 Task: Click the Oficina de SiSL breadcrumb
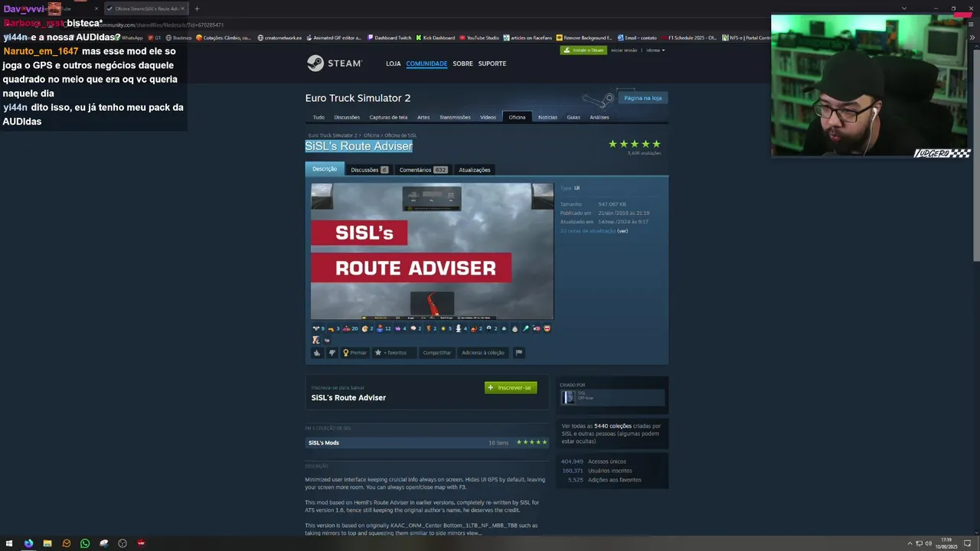(x=400, y=135)
